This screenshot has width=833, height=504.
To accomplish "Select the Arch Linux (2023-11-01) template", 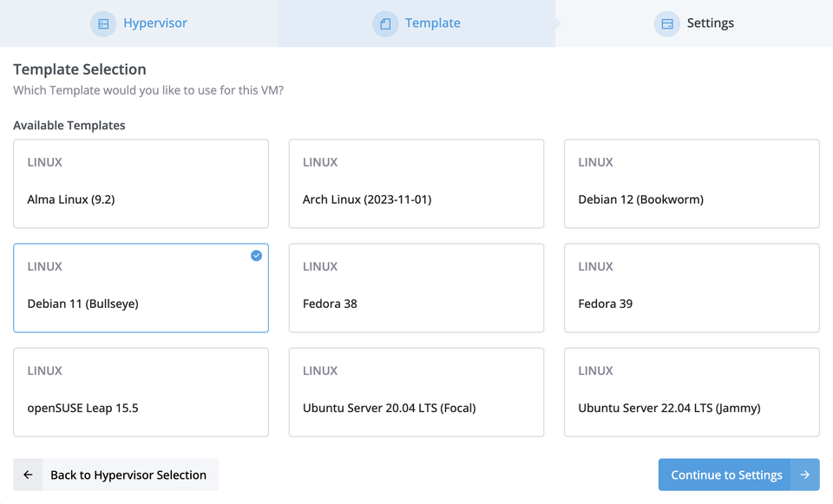I will pyautogui.click(x=416, y=184).
